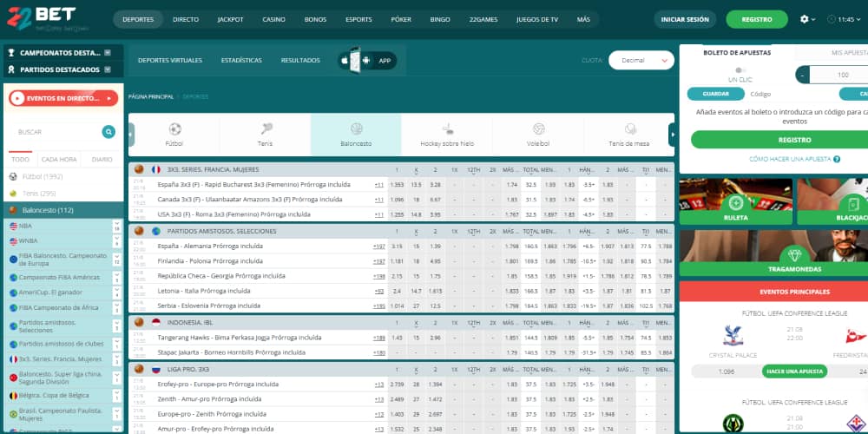Click the Blackjack card icon
This screenshot has width=868, height=434.
tap(853, 203)
